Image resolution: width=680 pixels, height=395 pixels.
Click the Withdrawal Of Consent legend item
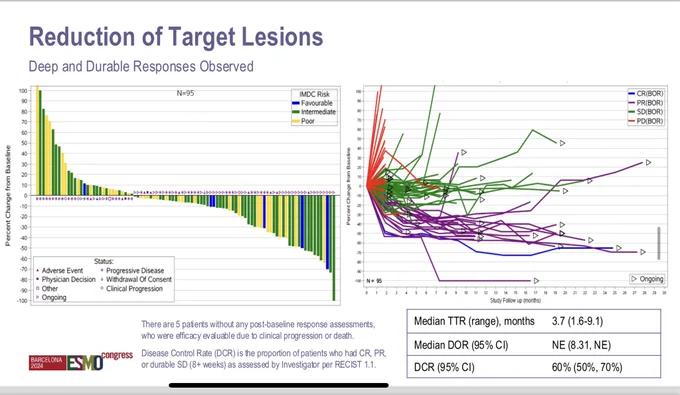click(x=136, y=280)
